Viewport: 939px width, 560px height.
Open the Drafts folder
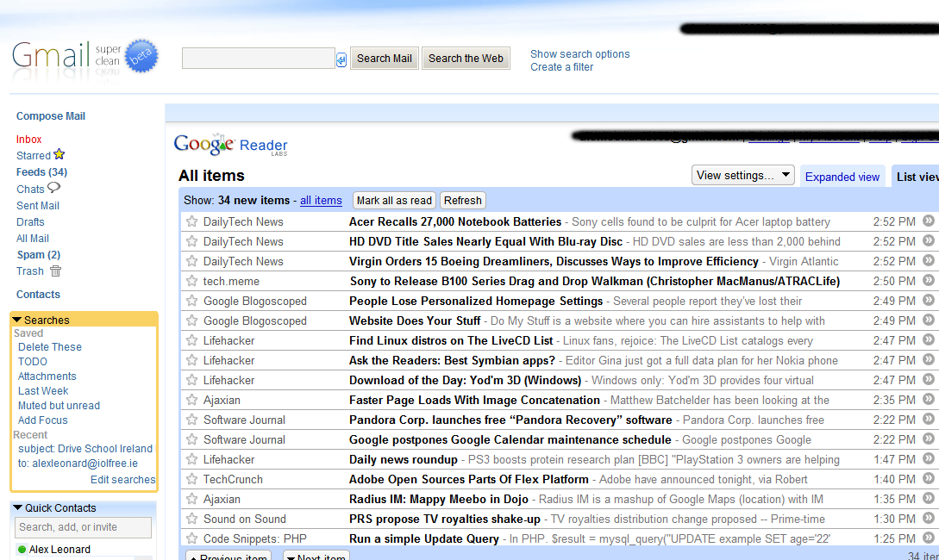pyautogui.click(x=30, y=222)
